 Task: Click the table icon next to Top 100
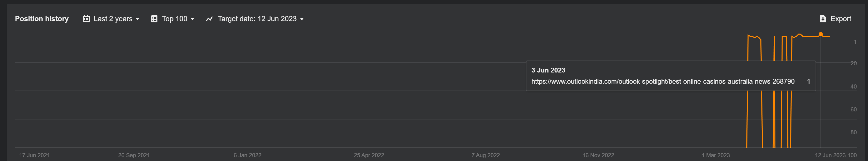(x=154, y=19)
